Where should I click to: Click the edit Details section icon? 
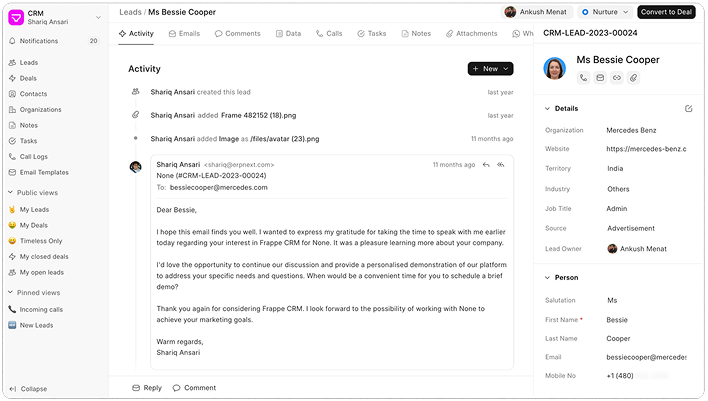coord(689,109)
